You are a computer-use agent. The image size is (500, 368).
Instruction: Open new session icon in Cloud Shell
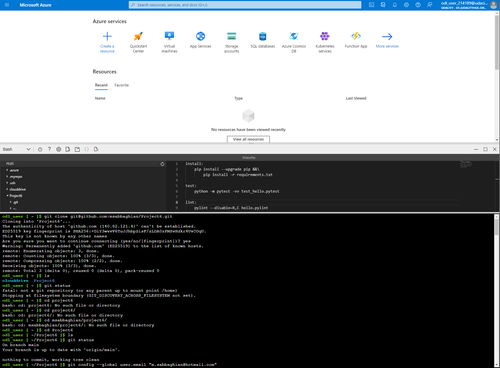click(77, 149)
